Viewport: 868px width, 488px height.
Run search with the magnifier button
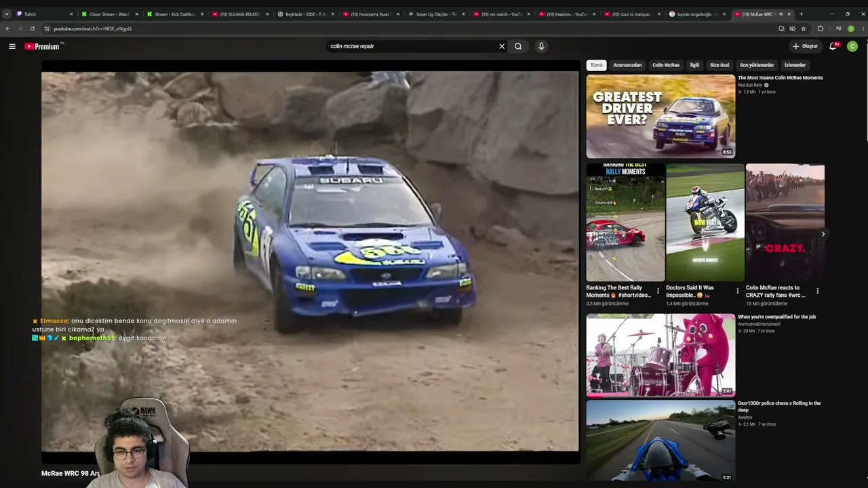click(518, 46)
